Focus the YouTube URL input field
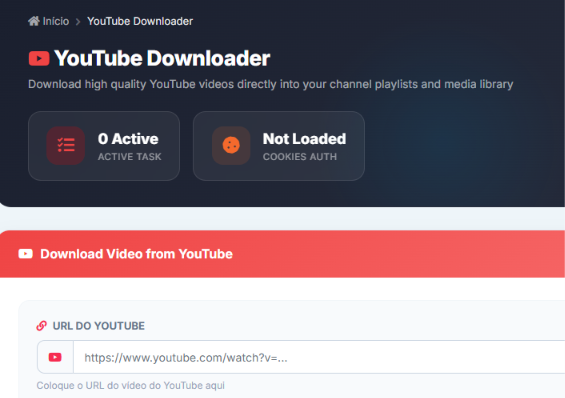Image resolution: width=565 pixels, height=398 pixels. [319, 357]
